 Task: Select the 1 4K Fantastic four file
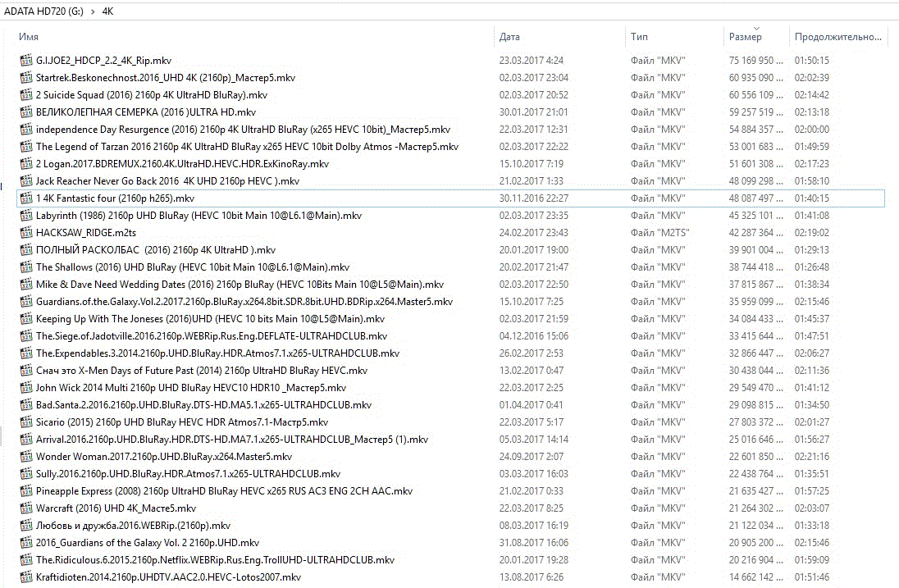click(x=115, y=198)
